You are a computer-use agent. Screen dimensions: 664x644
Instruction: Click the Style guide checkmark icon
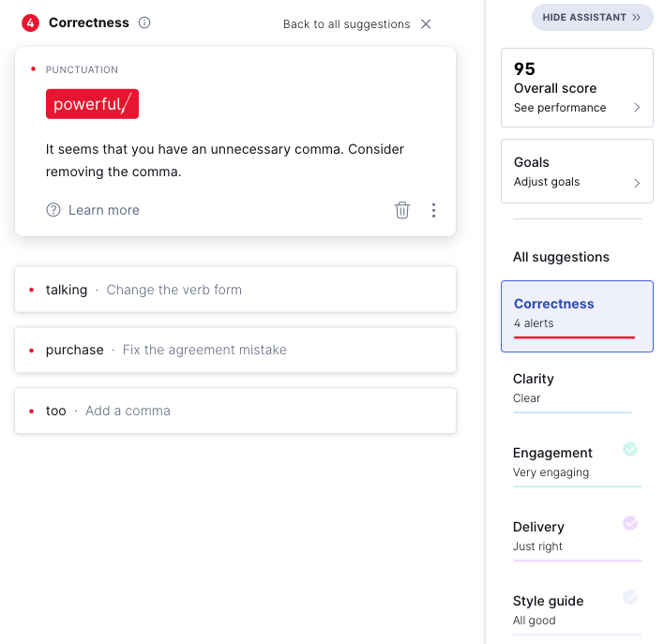coord(630,597)
